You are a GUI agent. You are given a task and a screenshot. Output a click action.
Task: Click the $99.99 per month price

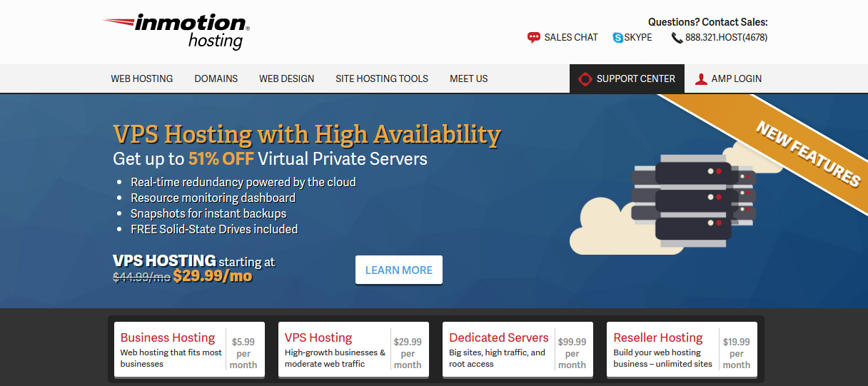point(572,353)
